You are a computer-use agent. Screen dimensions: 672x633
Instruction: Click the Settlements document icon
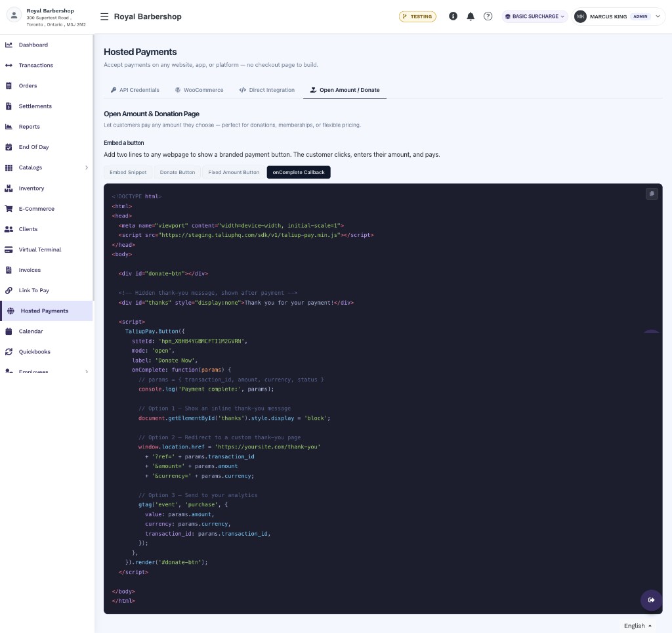[9, 106]
